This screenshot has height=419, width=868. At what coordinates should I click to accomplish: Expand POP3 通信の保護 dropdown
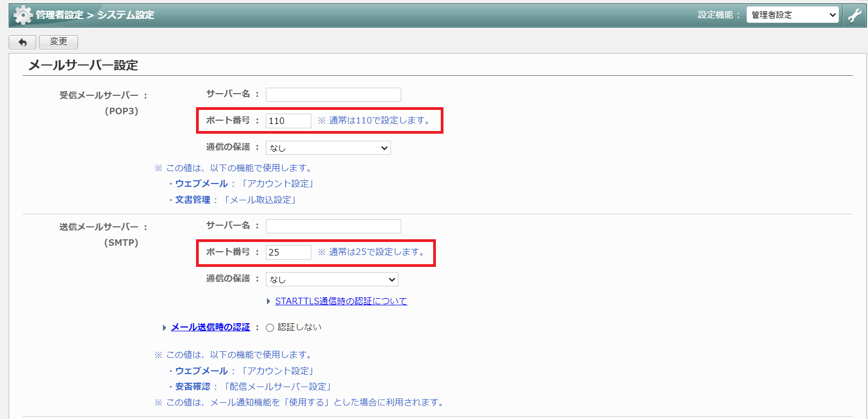328,148
